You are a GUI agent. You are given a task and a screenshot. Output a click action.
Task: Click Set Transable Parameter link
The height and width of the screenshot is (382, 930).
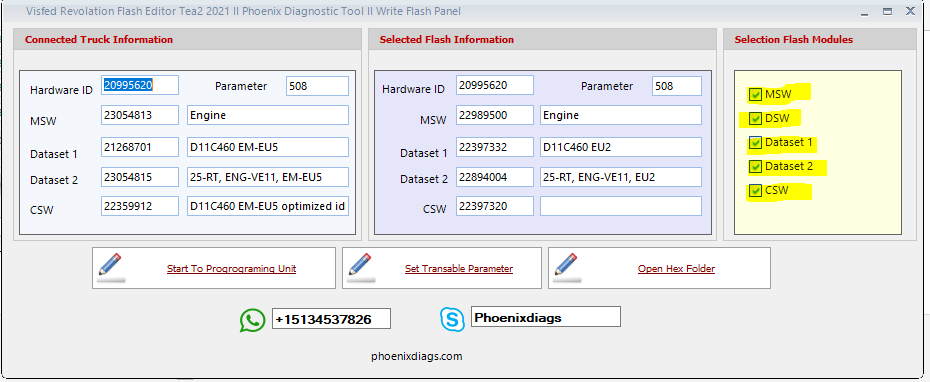click(x=458, y=269)
